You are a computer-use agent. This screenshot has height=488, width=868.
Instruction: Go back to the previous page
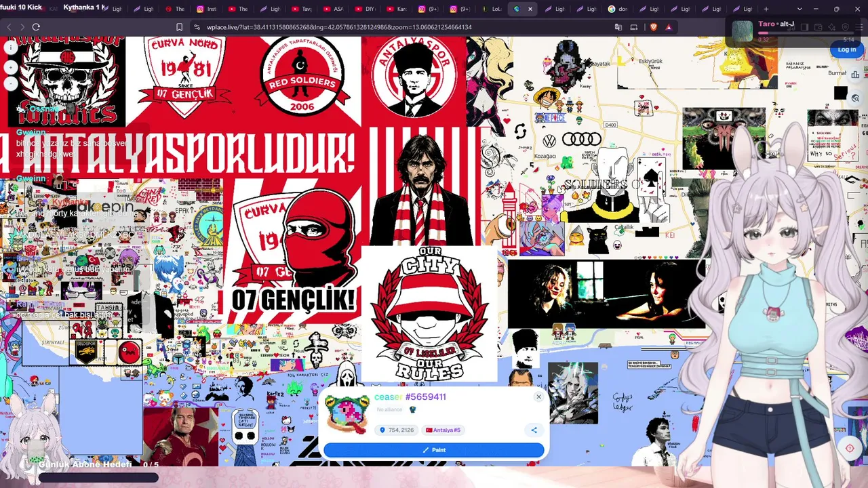pos(9,27)
